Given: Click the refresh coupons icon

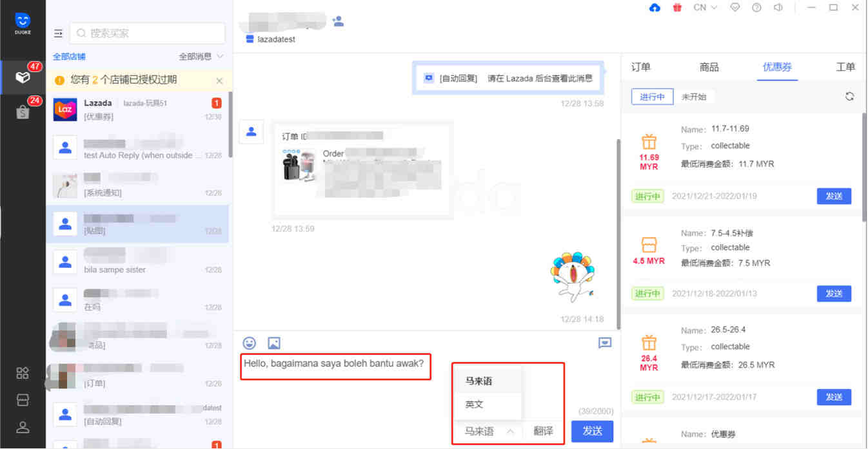Looking at the screenshot, I should coord(849,97).
